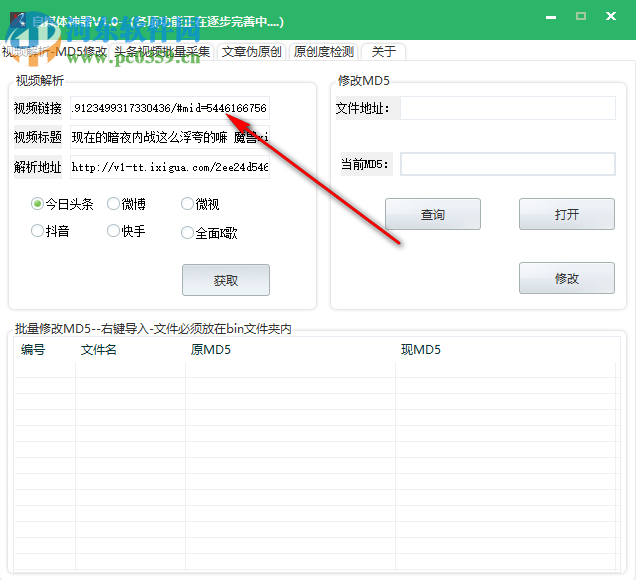This screenshot has width=636, height=580.
Task: Open the 文章伪原创 tab
Action: [x=251, y=52]
